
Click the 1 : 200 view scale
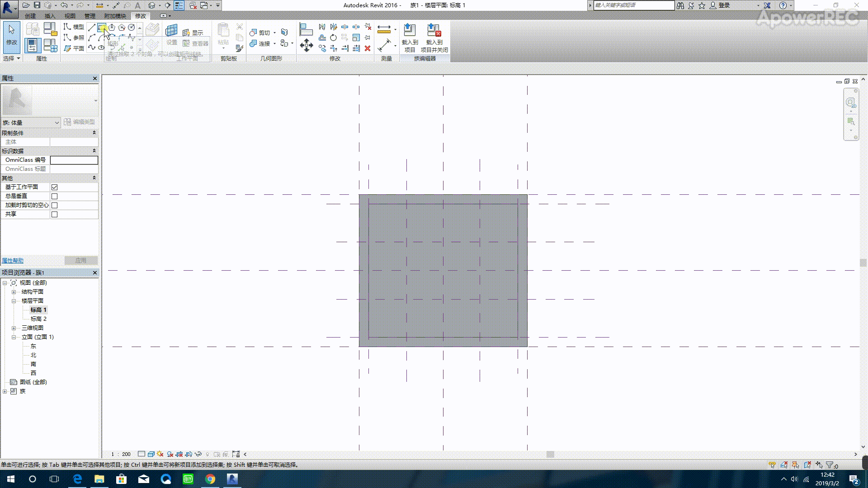[121, 454]
